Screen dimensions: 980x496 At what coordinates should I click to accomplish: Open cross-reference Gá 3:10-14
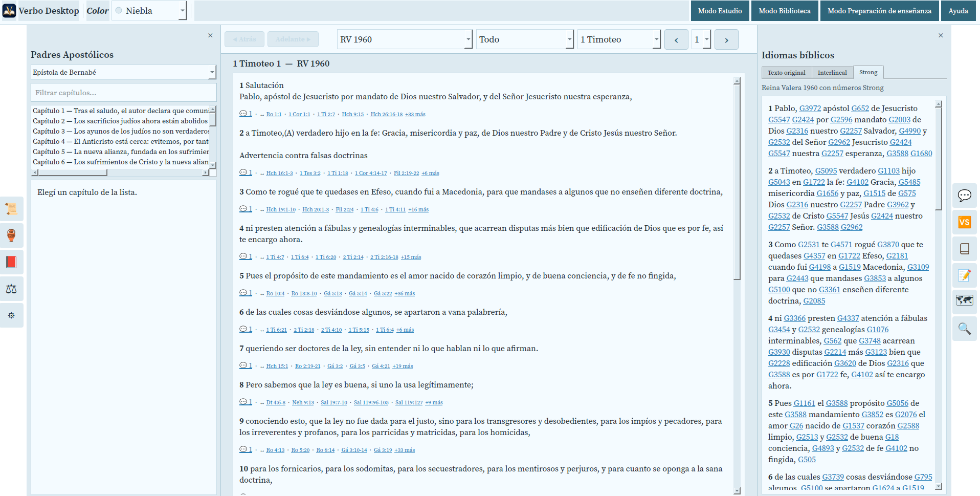(354, 450)
